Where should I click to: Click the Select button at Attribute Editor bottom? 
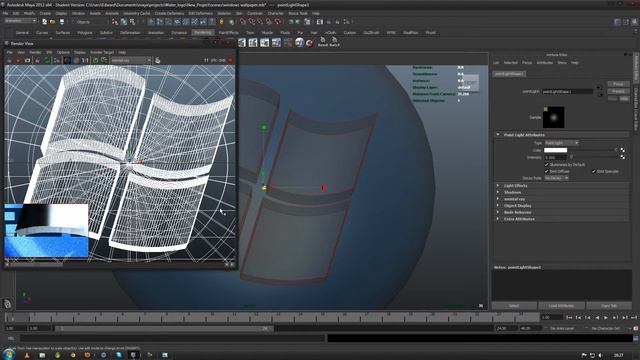[514, 306]
